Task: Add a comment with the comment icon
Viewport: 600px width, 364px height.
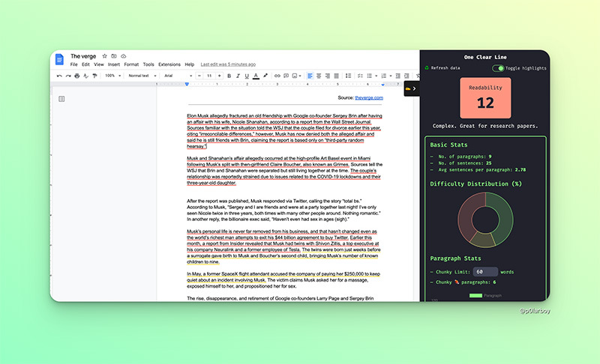Action: pos(286,76)
